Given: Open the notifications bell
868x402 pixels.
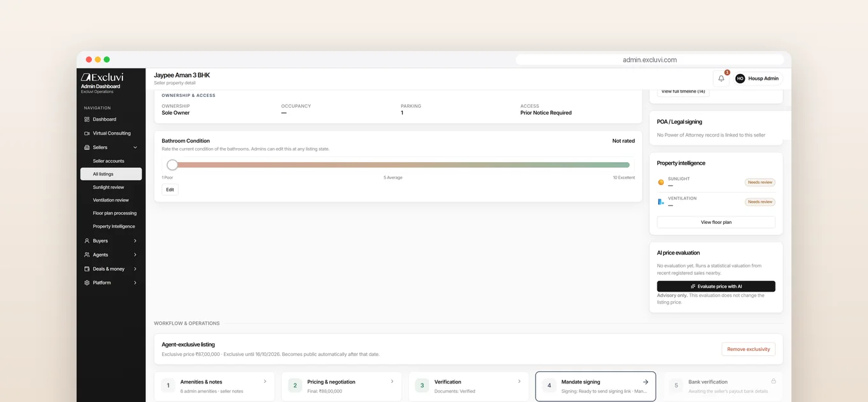Looking at the screenshot, I should [x=721, y=78].
